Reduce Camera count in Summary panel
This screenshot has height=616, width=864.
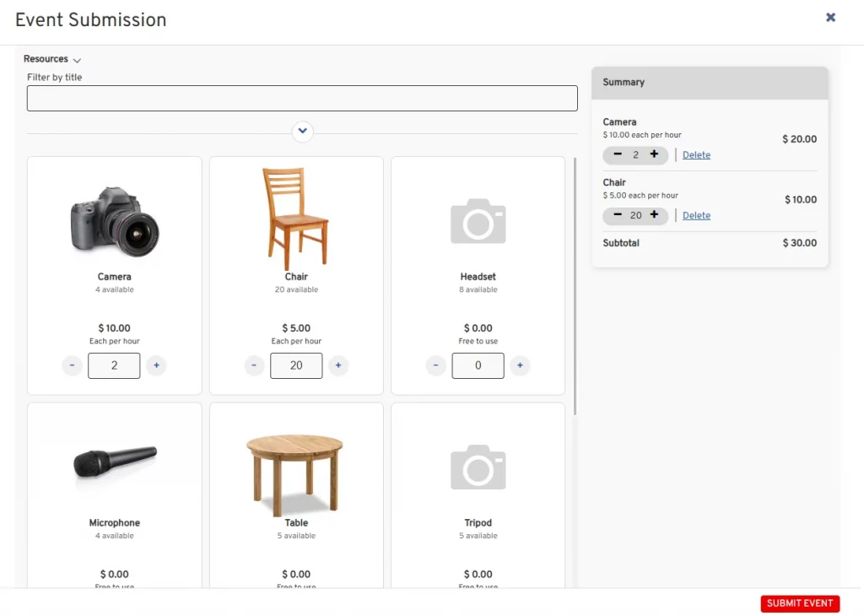click(x=618, y=154)
